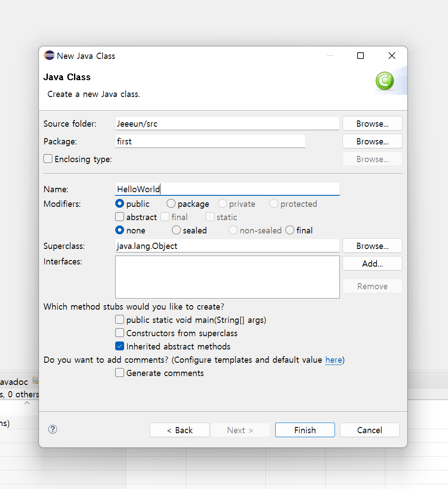
Task: Close the New Java Class dialog
Action: click(392, 55)
